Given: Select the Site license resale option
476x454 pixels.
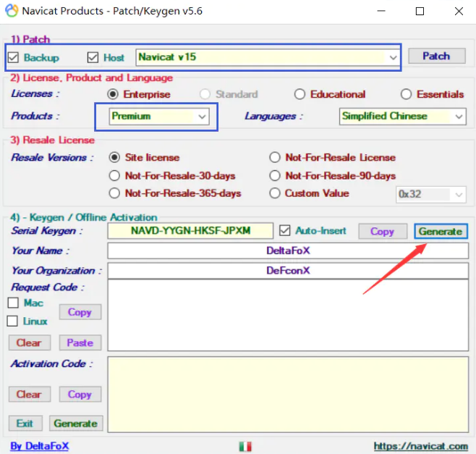Looking at the screenshot, I should pos(114,157).
